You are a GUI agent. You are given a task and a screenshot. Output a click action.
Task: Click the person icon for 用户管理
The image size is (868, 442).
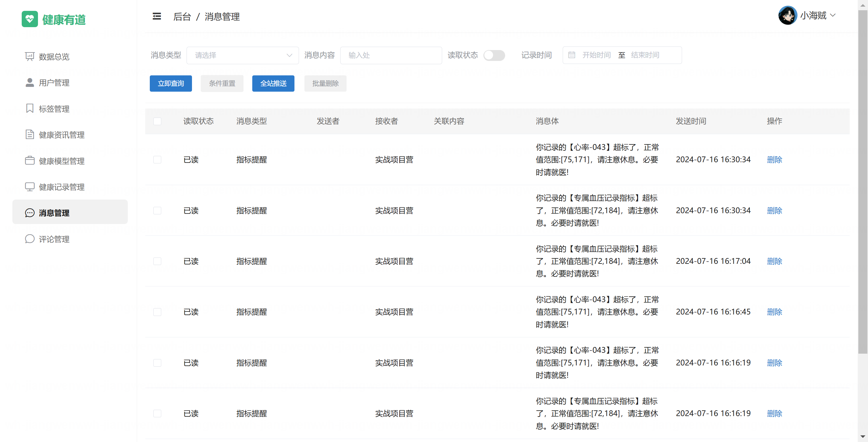[30, 83]
